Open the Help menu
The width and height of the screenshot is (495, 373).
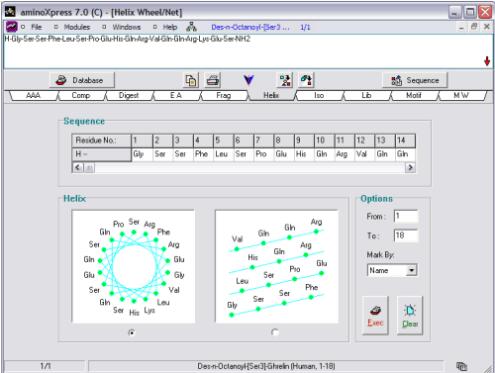point(170,27)
